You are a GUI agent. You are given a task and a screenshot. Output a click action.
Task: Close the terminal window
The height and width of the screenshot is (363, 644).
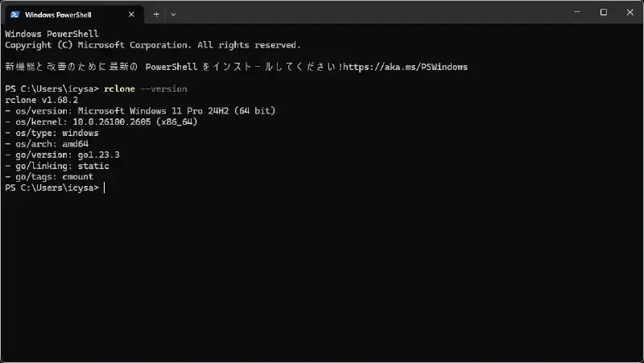tap(630, 12)
